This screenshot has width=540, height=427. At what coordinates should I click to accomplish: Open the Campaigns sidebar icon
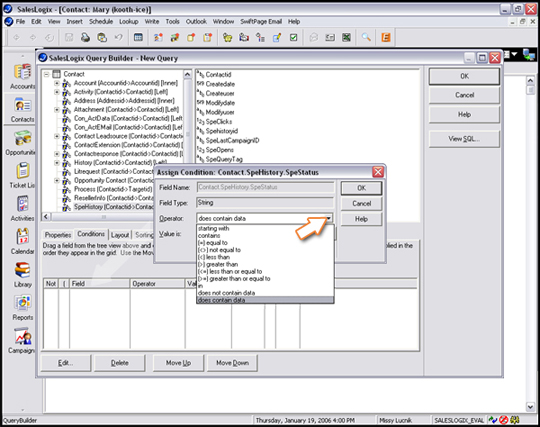pyautogui.click(x=23, y=336)
